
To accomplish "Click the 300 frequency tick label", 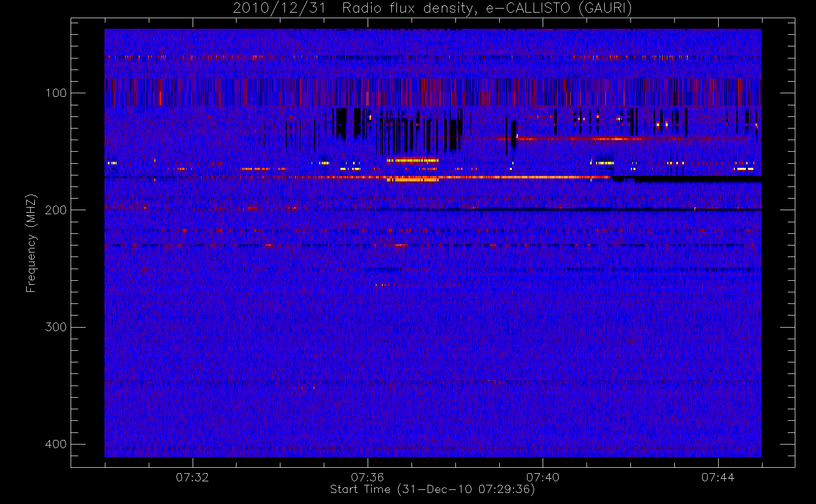I will [55, 327].
